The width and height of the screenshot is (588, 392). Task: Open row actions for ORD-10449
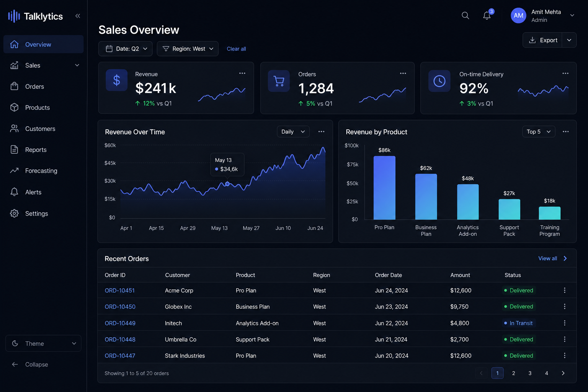(565, 323)
